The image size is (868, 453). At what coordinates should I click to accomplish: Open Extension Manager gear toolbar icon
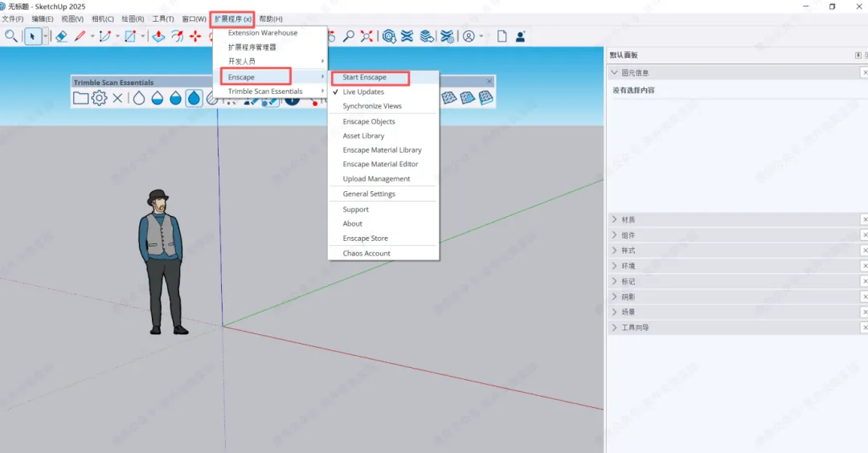click(448, 36)
